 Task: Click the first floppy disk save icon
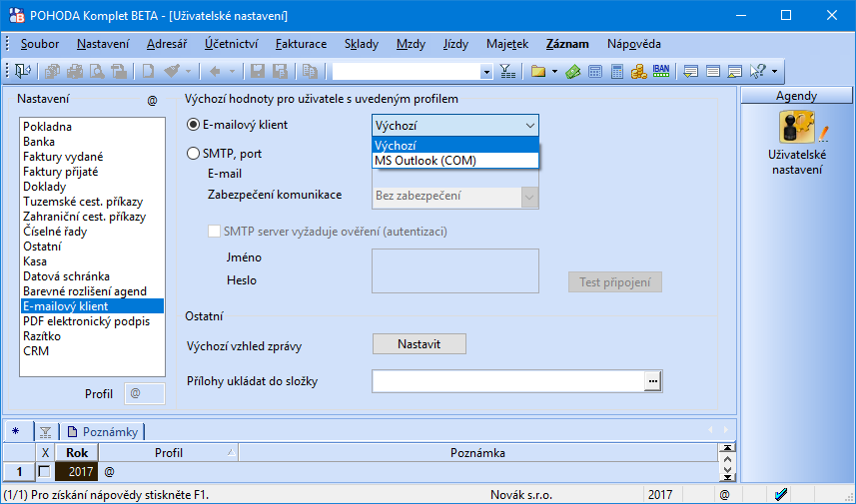257,71
